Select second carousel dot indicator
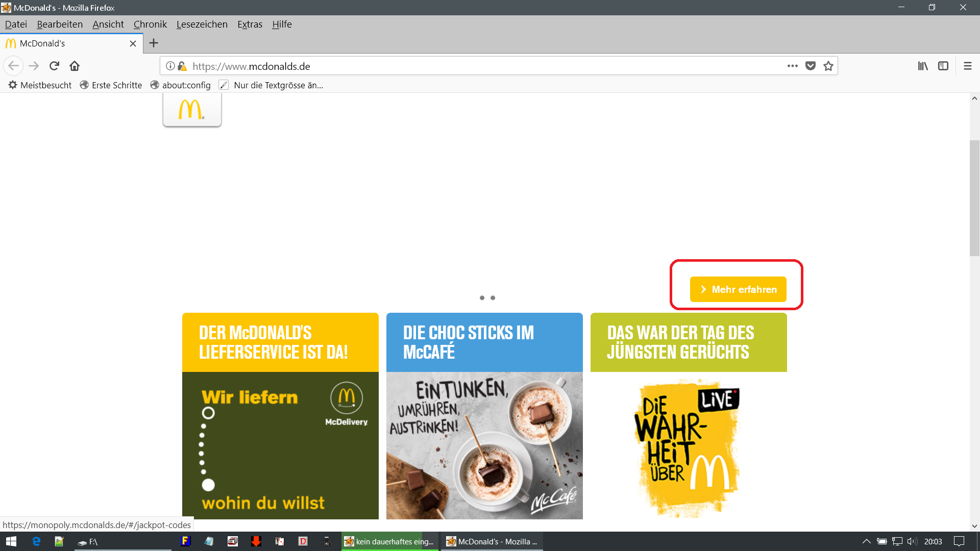 493,298
